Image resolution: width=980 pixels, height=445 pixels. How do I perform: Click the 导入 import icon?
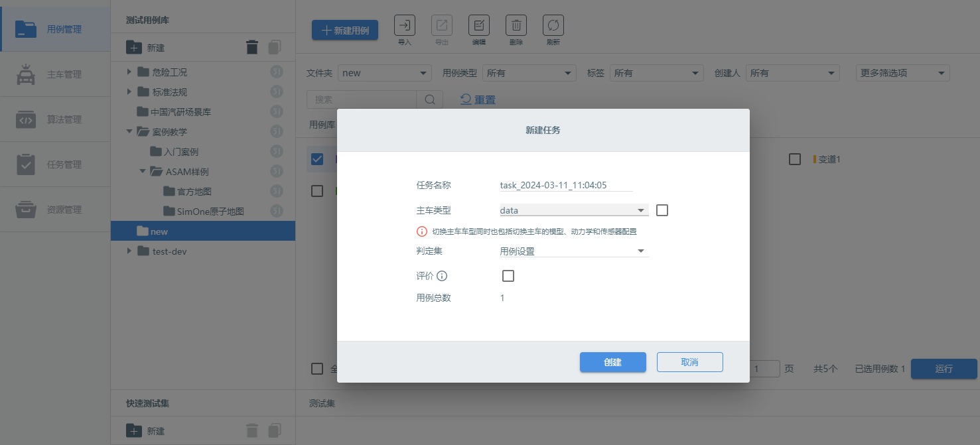tap(405, 25)
